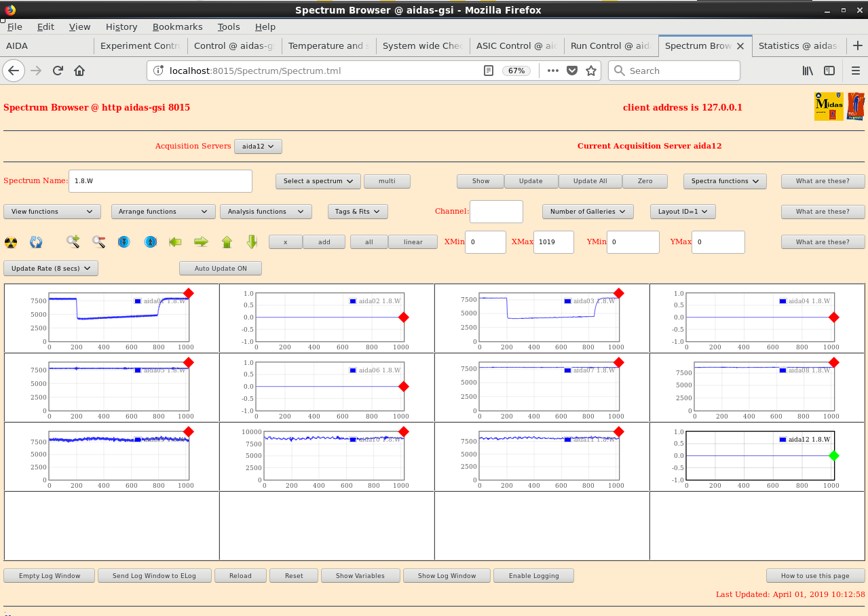Click the green left arrow icon
Screen dimensions: 868x616
176,242
